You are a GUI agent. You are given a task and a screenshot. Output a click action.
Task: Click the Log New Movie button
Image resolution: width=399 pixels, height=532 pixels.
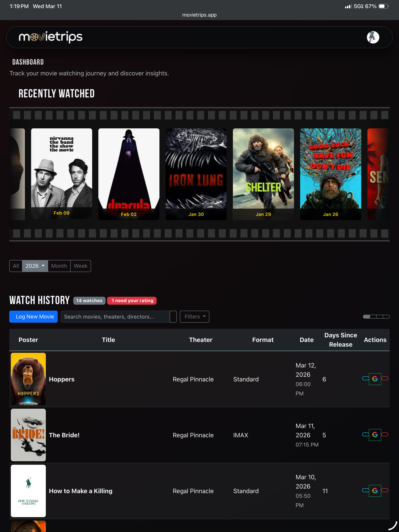33,316
